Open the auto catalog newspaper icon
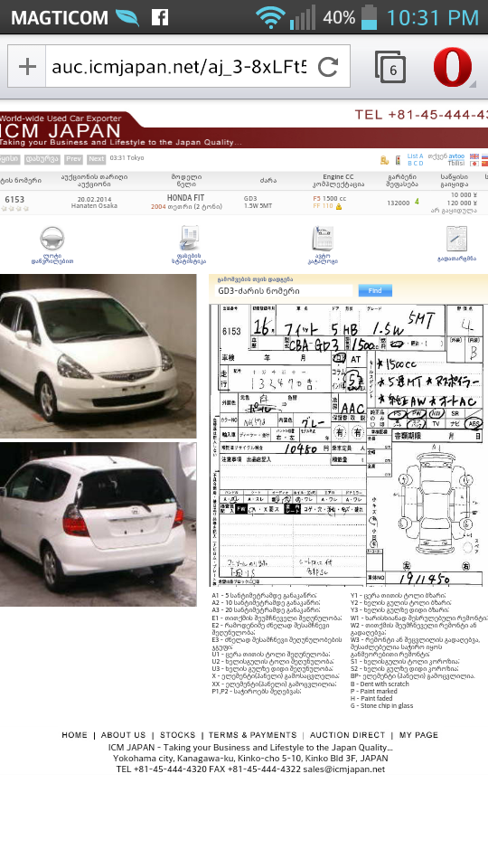488x868 pixels. click(x=323, y=238)
